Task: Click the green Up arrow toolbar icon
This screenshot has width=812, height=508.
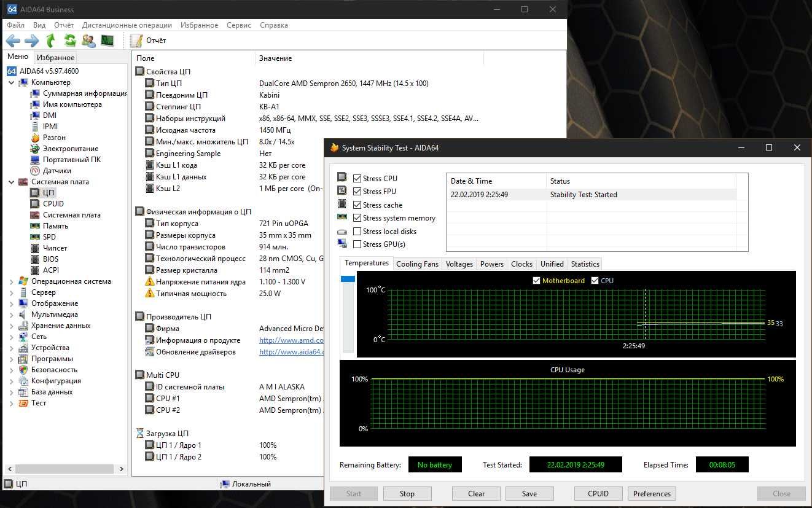Action: (x=51, y=41)
